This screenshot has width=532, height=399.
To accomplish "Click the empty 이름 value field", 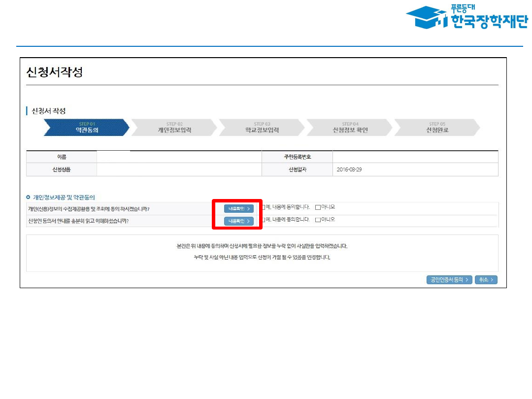I will [x=179, y=157].
